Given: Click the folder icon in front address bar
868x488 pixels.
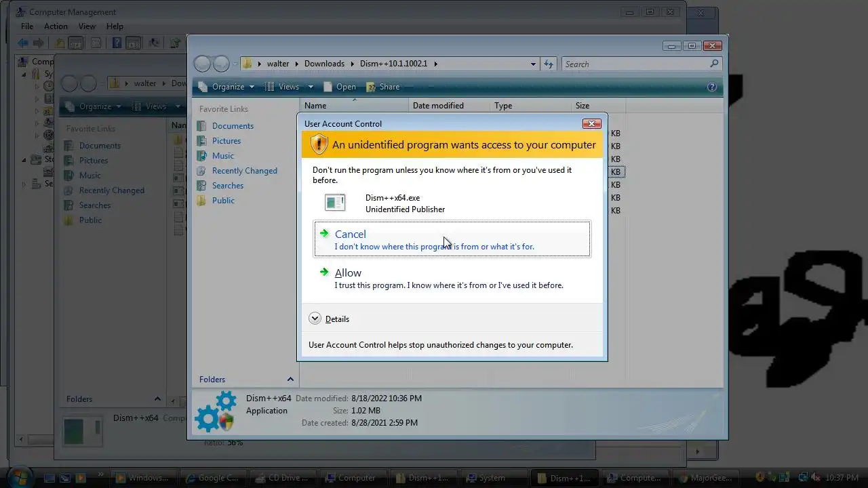Looking at the screenshot, I should click(248, 64).
